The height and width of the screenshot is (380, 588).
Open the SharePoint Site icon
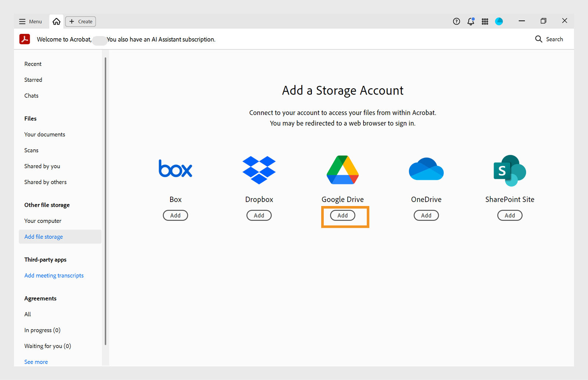point(509,170)
